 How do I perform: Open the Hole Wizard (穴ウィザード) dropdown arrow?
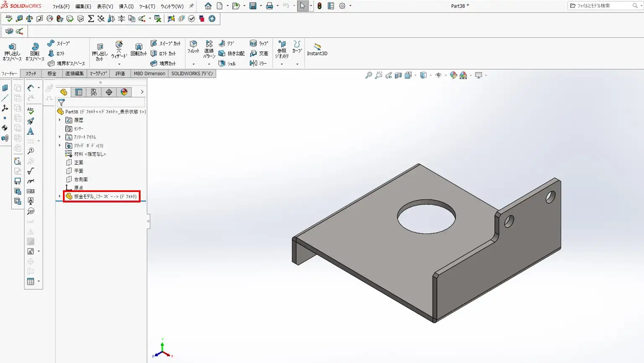119,64
